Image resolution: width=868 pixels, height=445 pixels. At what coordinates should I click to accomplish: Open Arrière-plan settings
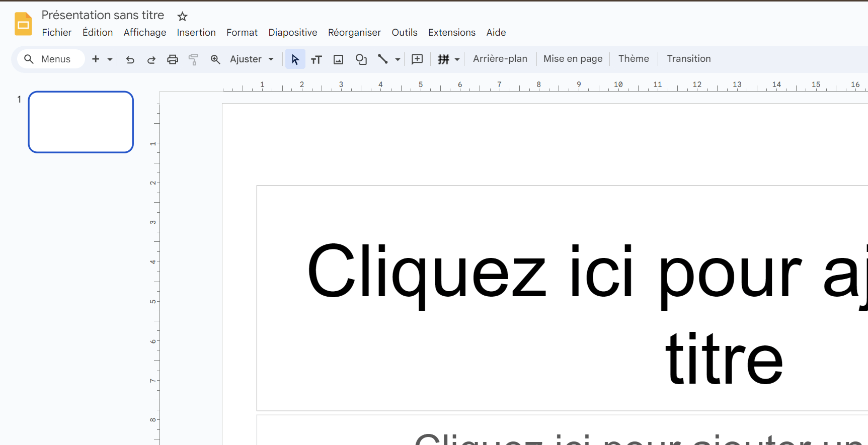tap(500, 59)
